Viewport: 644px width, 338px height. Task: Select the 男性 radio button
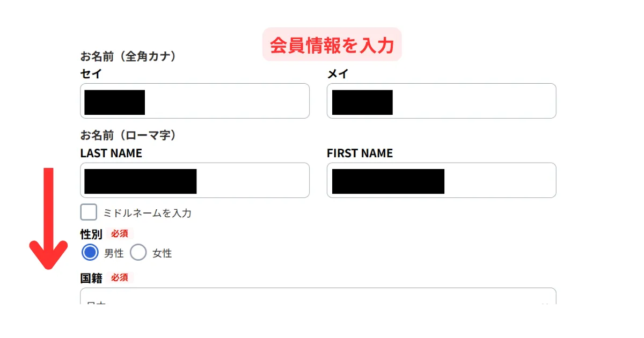click(x=90, y=253)
